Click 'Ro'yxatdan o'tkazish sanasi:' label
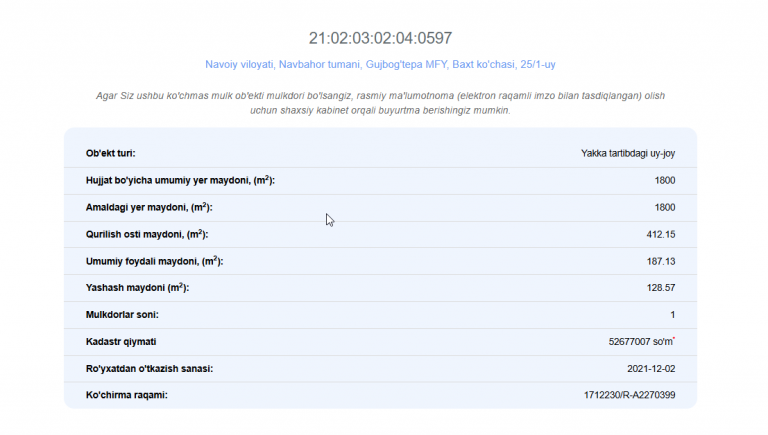 [x=149, y=368]
